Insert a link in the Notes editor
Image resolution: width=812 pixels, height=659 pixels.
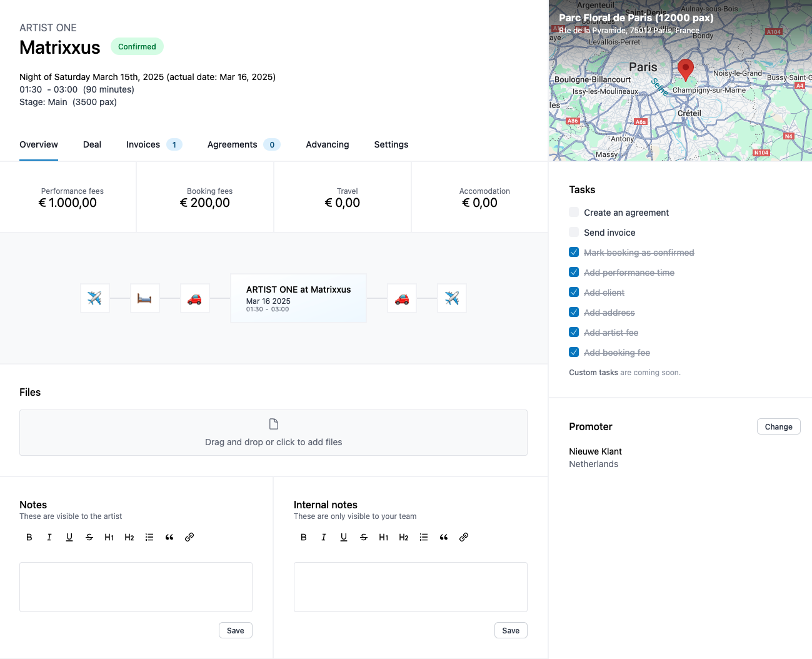189,536
